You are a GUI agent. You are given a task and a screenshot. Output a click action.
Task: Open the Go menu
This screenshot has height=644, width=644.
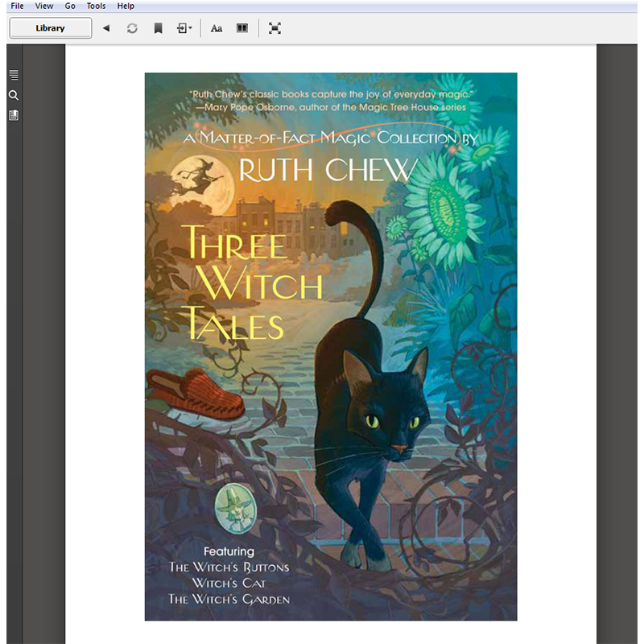pyautogui.click(x=70, y=6)
